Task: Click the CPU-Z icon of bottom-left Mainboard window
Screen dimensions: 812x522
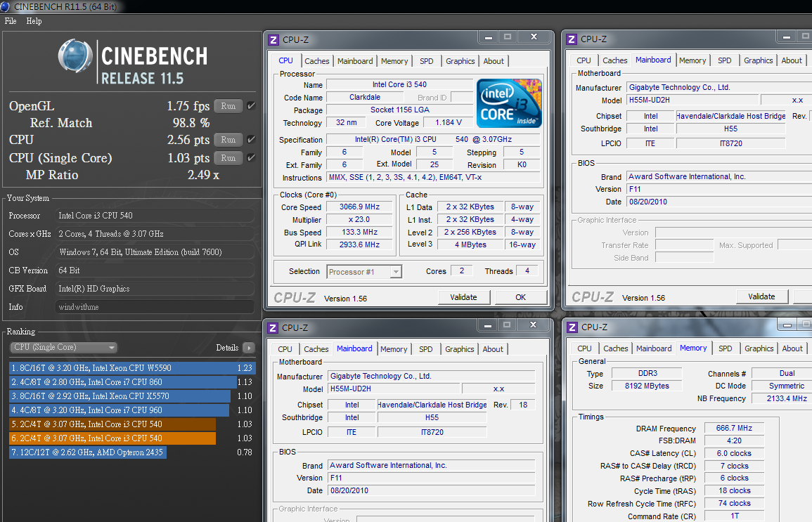Action: [x=273, y=328]
